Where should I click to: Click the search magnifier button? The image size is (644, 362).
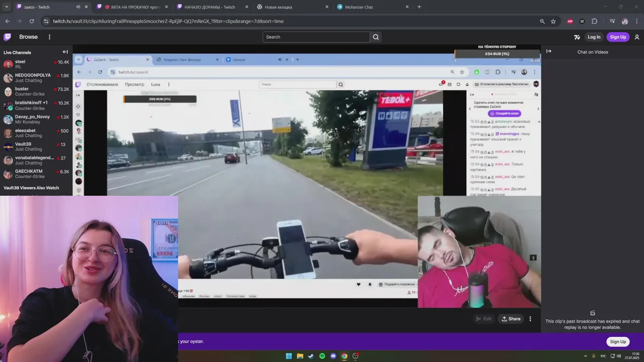[x=376, y=37]
